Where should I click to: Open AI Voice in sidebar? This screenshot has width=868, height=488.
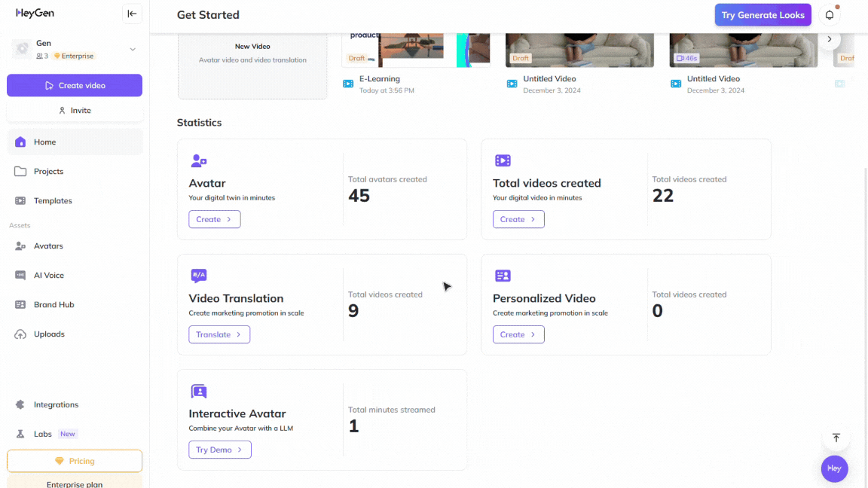[75, 276]
